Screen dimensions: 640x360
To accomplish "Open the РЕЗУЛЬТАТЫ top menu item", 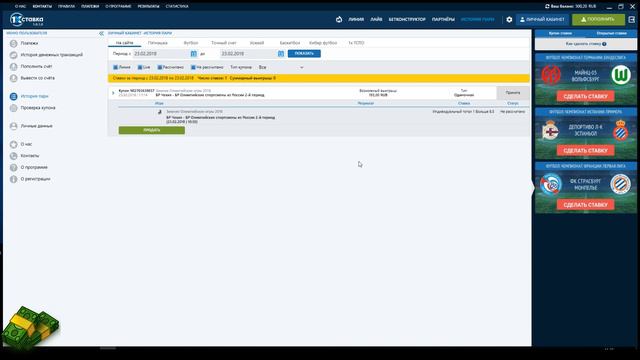I will tap(148, 7).
